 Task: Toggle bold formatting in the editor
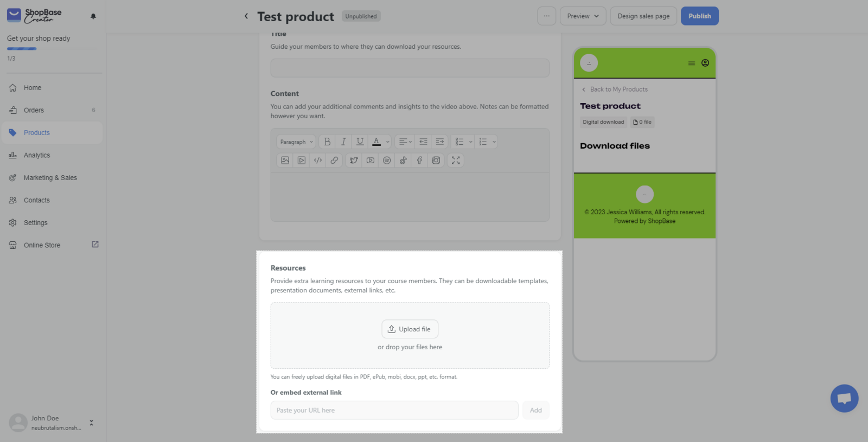pyautogui.click(x=327, y=142)
